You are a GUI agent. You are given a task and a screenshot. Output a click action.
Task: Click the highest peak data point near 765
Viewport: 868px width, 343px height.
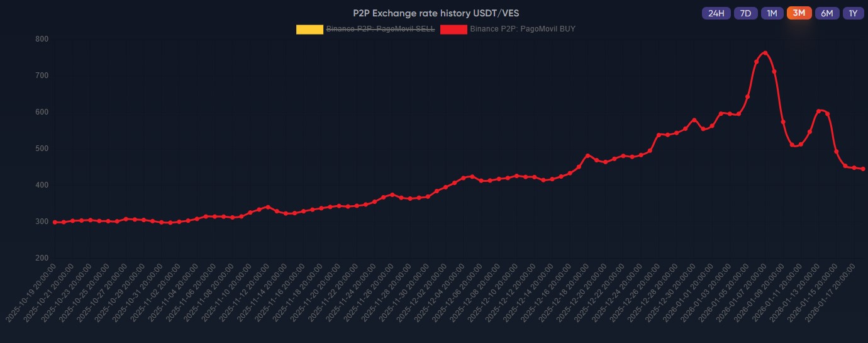coord(765,53)
